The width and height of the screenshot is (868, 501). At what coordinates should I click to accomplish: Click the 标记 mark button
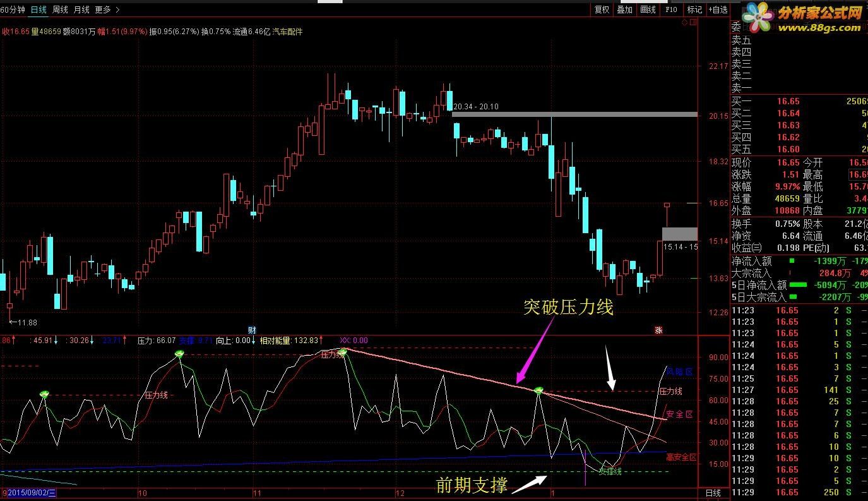point(694,9)
